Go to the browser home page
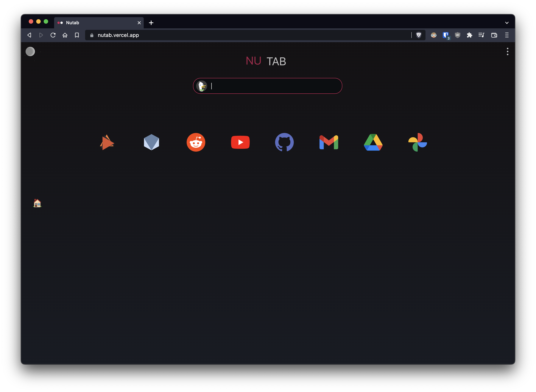Viewport: 536px width, 392px height. (x=65, y=35)
